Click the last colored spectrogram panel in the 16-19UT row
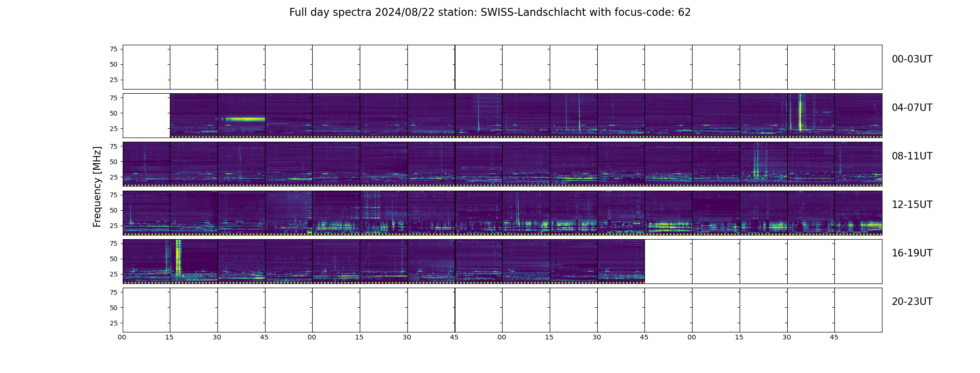The width and height of the screenshot is (980, 373). (x=621, y=262)
